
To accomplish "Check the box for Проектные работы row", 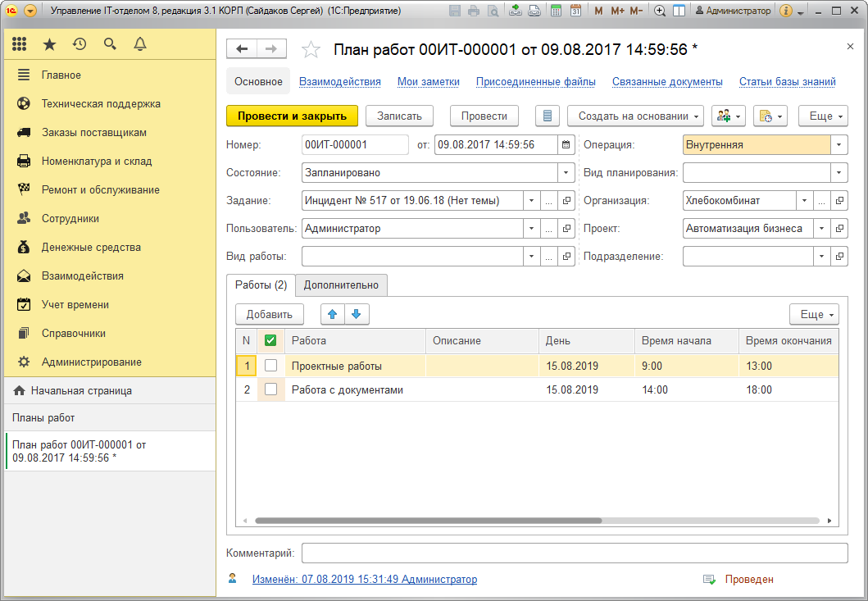I will click(270, 366).
